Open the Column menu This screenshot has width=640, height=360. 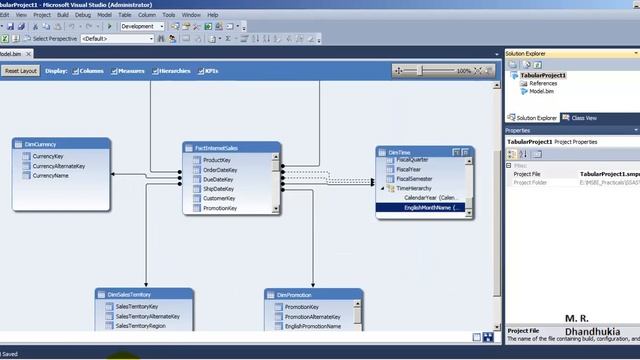pos(147,15)
